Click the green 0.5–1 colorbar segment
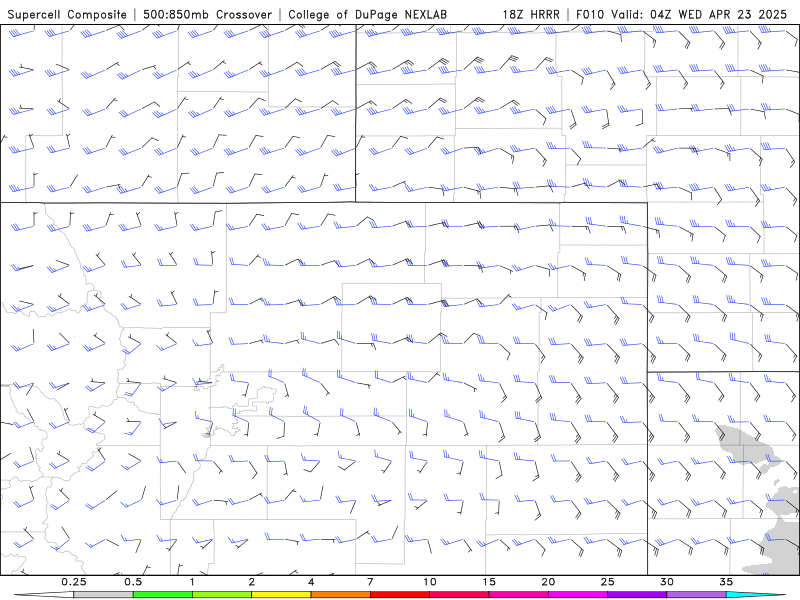The height and width of the screenshot is (600, 800). pyautogui.click(x=163, y=595)
